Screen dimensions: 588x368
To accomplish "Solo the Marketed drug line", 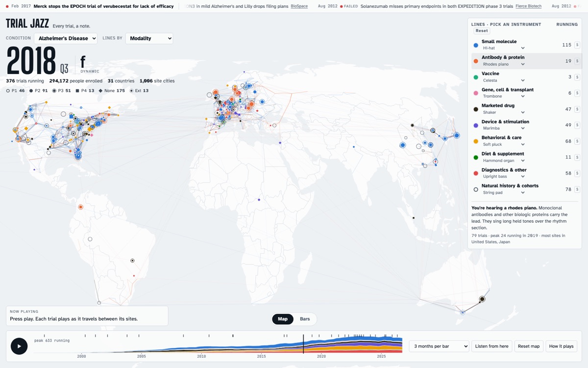I will pyautogui.click(x=577, y=109).
